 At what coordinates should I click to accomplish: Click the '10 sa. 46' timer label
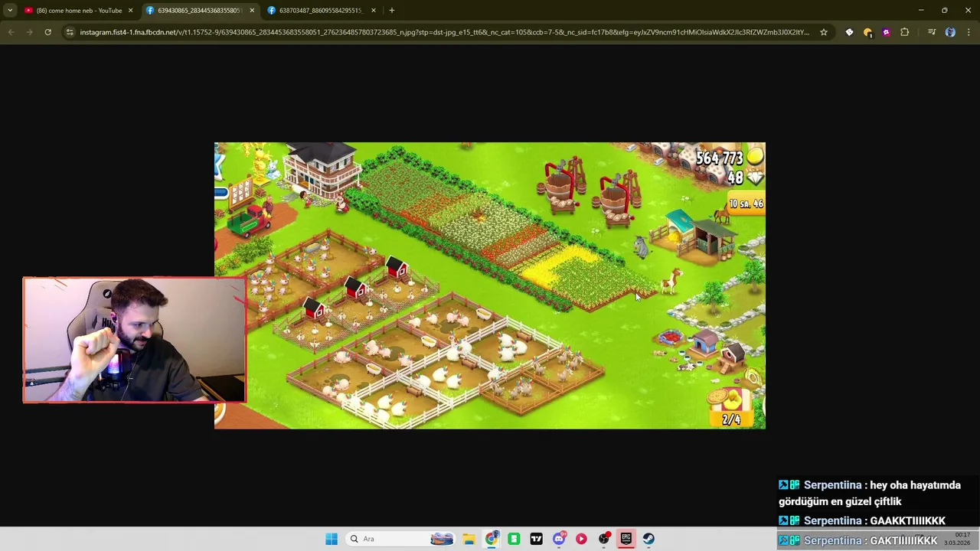(x=746, y=204)
